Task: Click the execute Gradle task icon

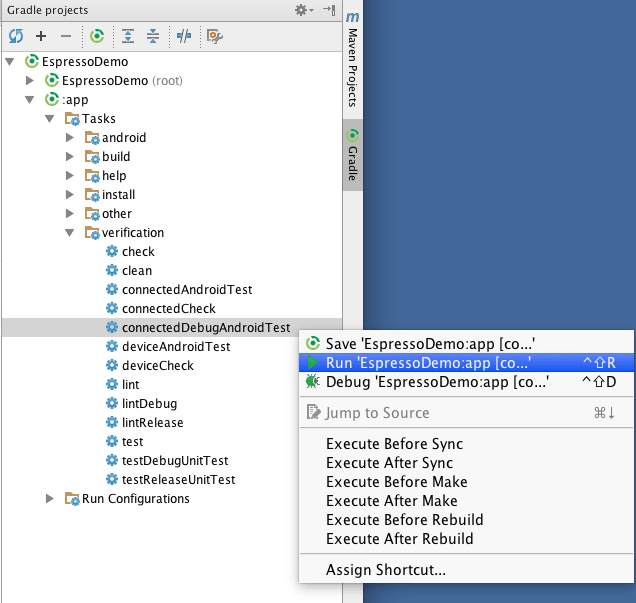Action: coord(97,36)
